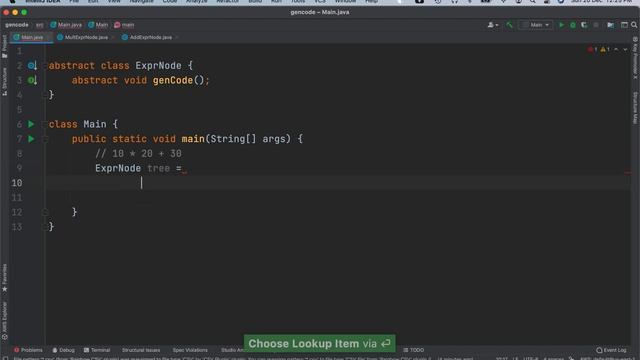Toggle the Terminal tool window
This screenshot has width=640, height=360.
click(97, 350)
